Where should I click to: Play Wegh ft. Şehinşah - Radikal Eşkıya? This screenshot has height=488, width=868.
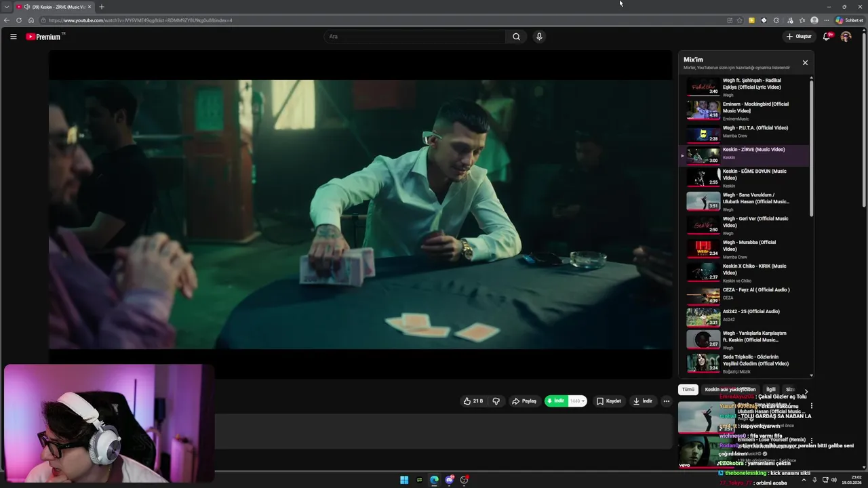coord(744,87)
